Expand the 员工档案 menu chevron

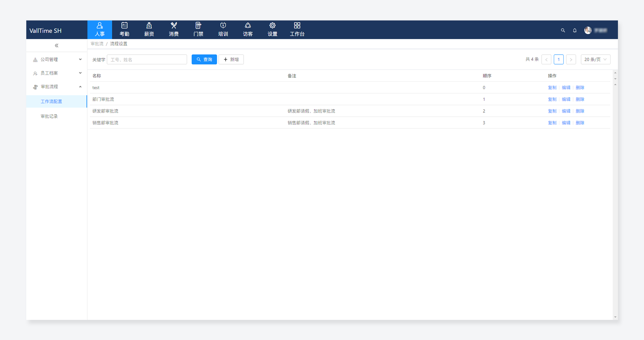pos(80,73)
